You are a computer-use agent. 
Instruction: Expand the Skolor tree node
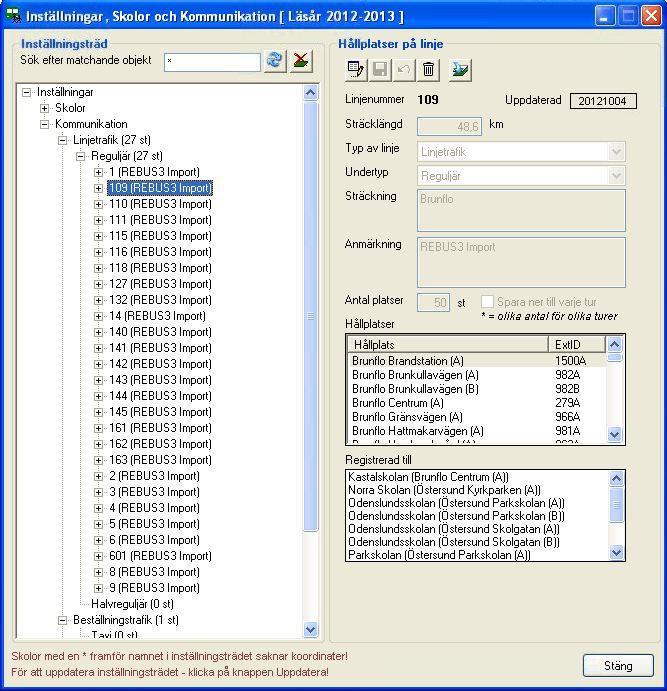44,108
